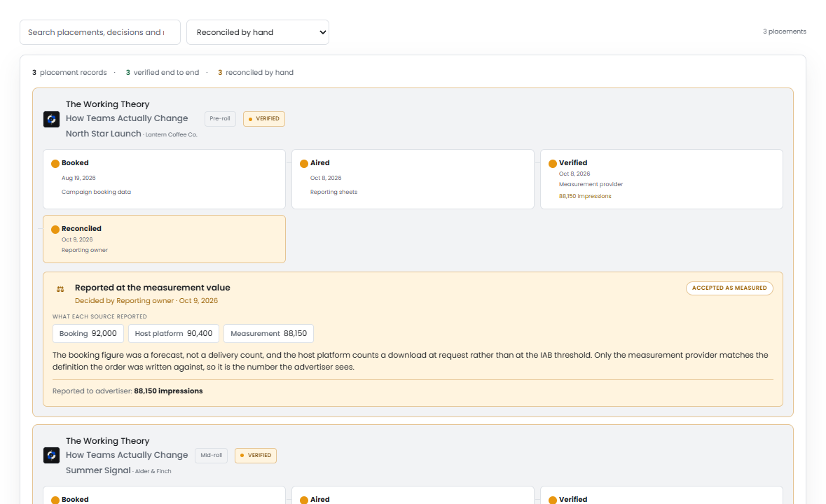Select the Booked stage card dated Aug 19, 2026
This screenshot has height=504, width=826.
click(165, 179)
